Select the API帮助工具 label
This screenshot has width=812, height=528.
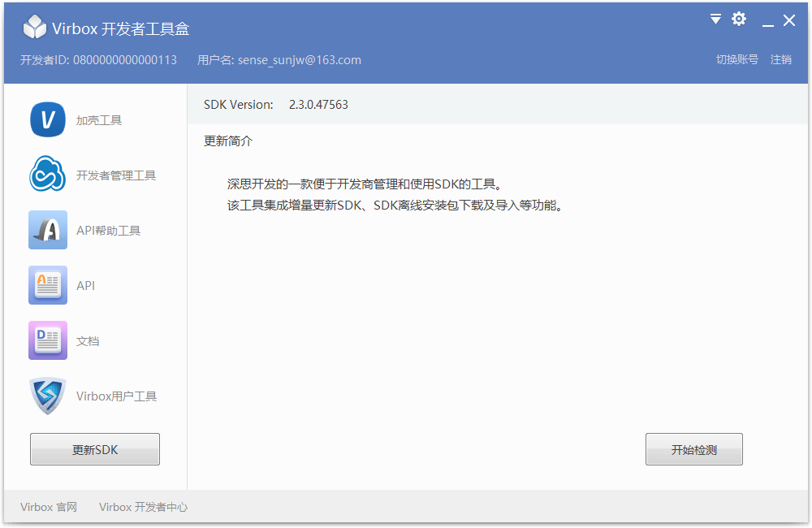pos(108,231)
